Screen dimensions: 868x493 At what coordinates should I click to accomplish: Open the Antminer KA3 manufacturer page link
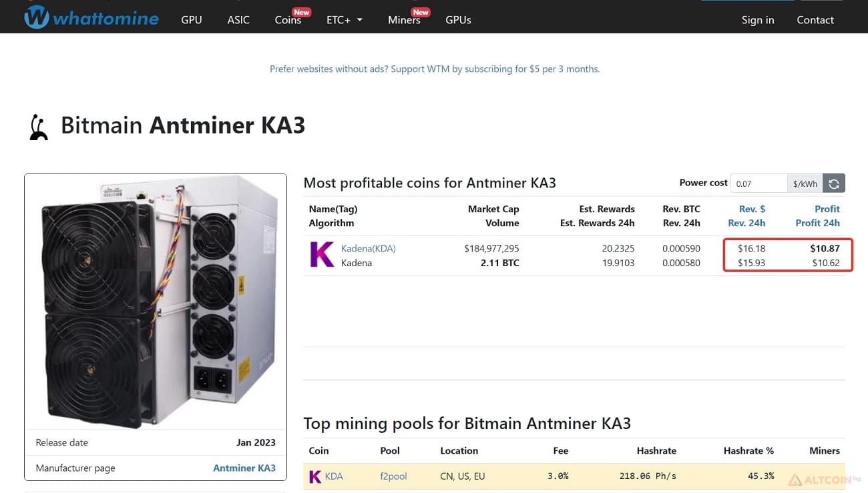point(244,468)
